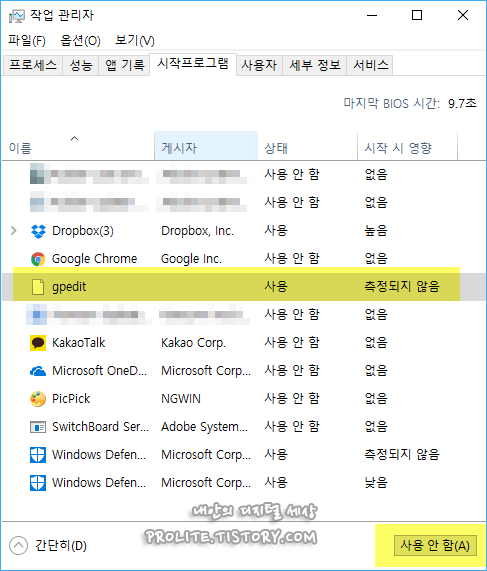Expand the Dropbox(3) startup group
The height and width of the screenshot is (571, 487).
point(14,231)
